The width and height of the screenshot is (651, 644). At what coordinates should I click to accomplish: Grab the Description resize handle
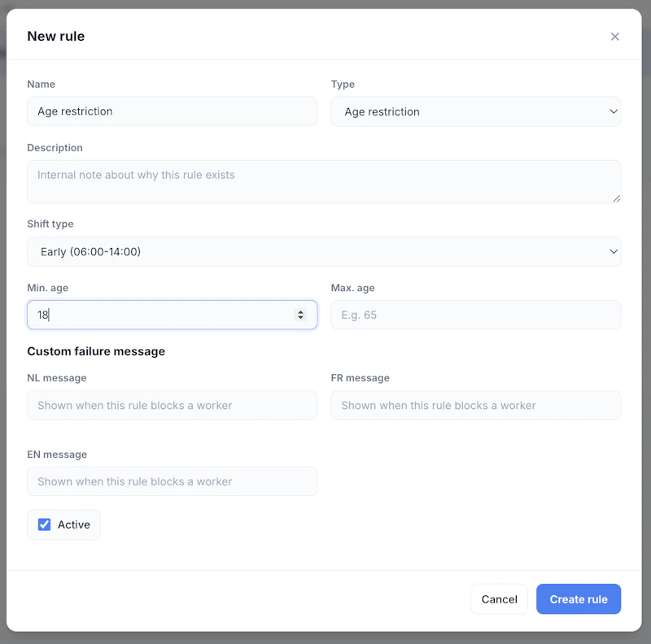pyautogui.click(x=617, y=198)
